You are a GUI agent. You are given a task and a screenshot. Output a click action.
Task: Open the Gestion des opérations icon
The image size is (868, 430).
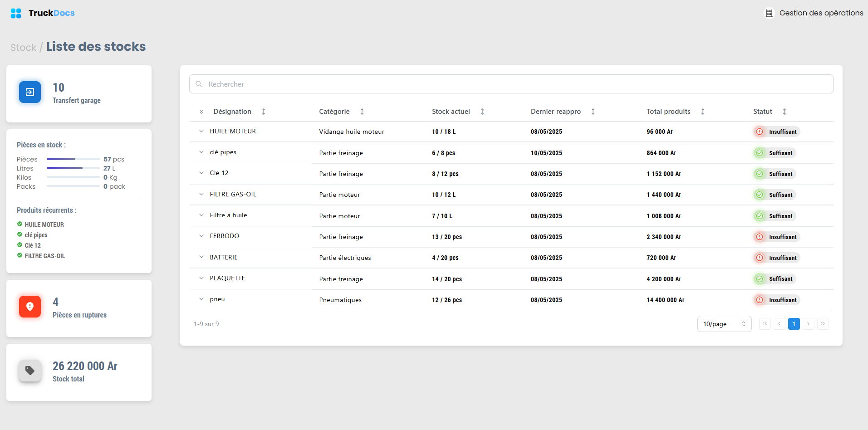click(769, 13)
